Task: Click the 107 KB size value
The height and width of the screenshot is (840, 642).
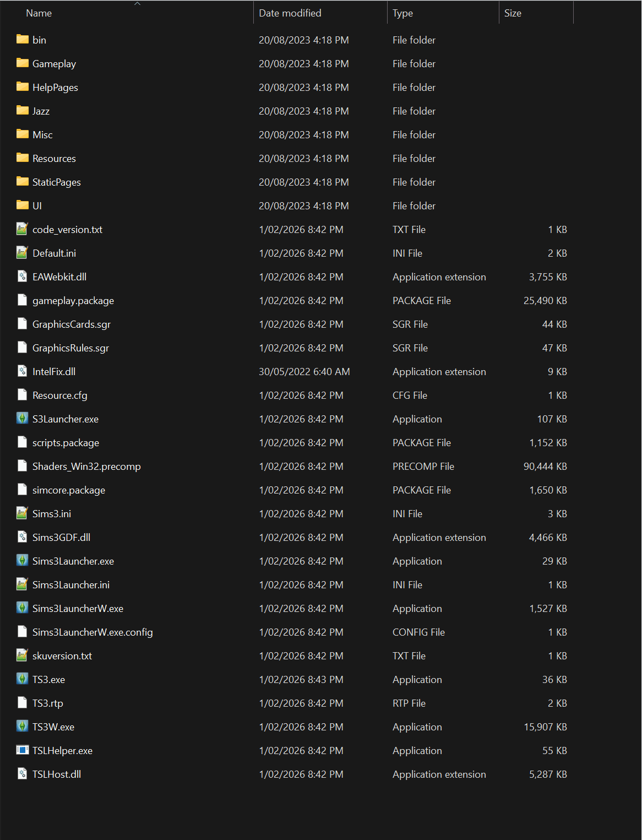Action: (552, 419)
